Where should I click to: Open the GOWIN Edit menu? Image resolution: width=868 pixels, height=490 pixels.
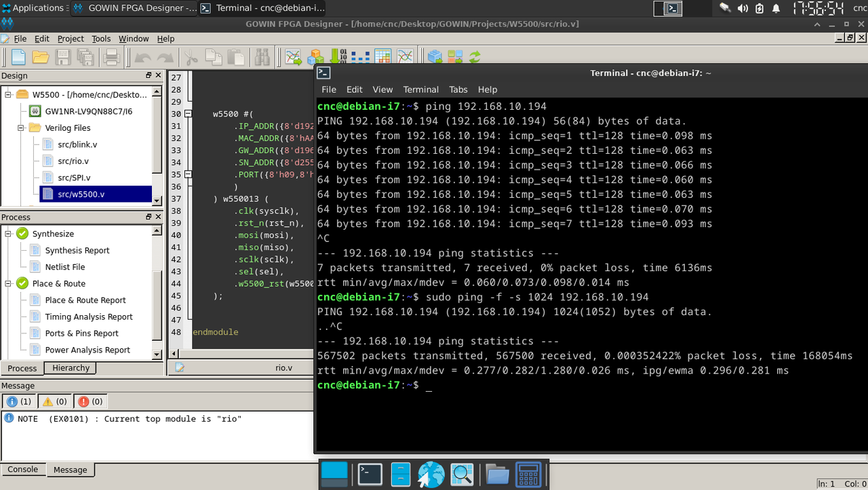pyautogui.click(x=42, y=39)
